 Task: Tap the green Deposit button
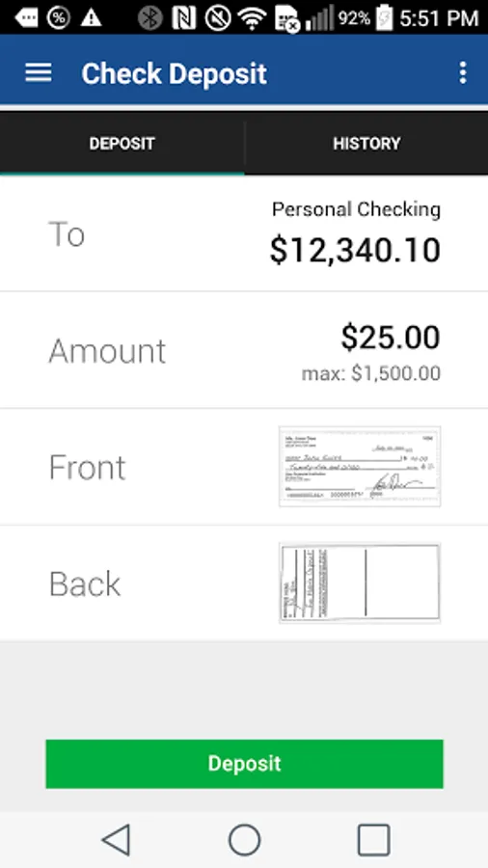coord(244,764)
